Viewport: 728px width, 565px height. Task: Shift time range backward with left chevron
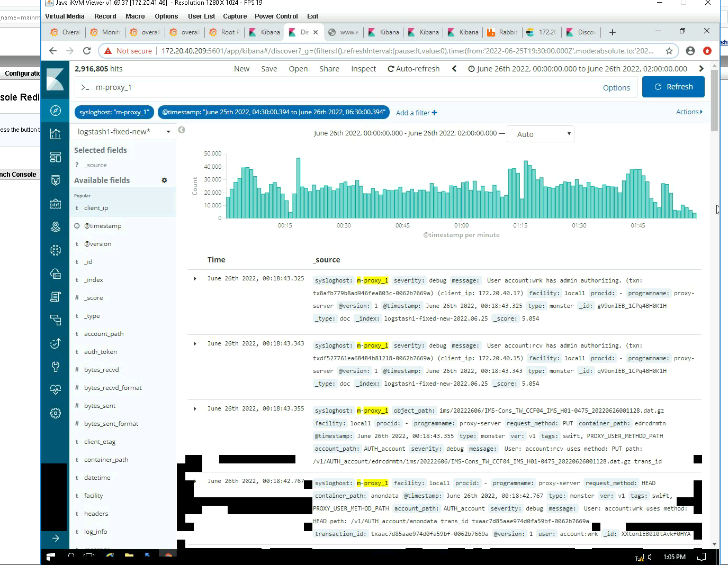454,69
